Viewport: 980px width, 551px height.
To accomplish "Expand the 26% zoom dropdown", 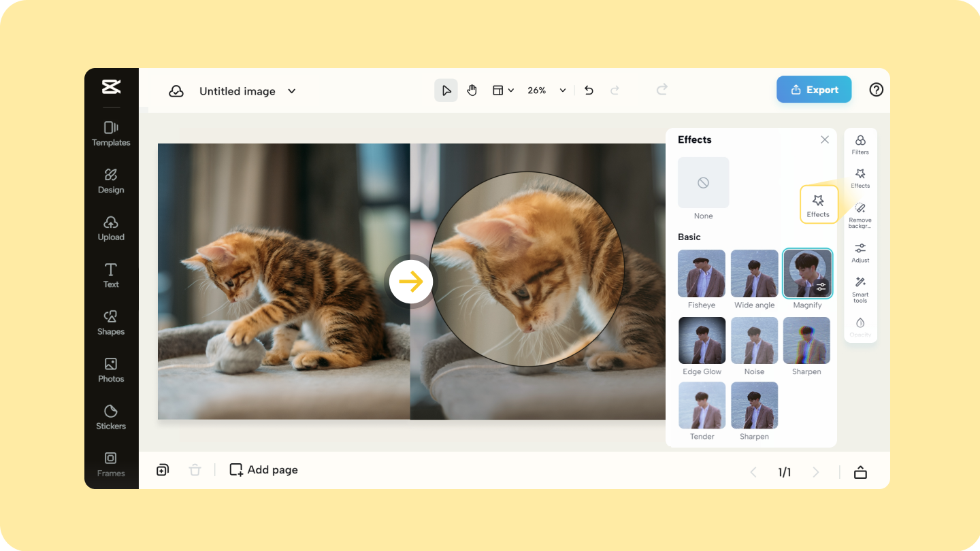I will (563, 90).
